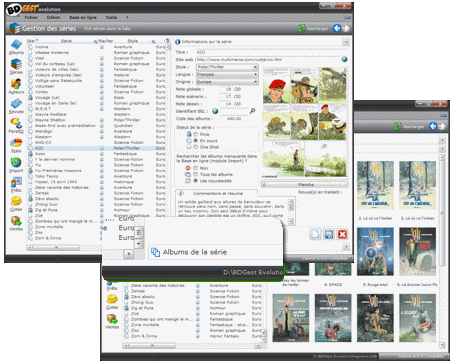The height and width of the screenshot is (361, 450).
Task: Click the save floppy disk icon
Action: point(329,234)
